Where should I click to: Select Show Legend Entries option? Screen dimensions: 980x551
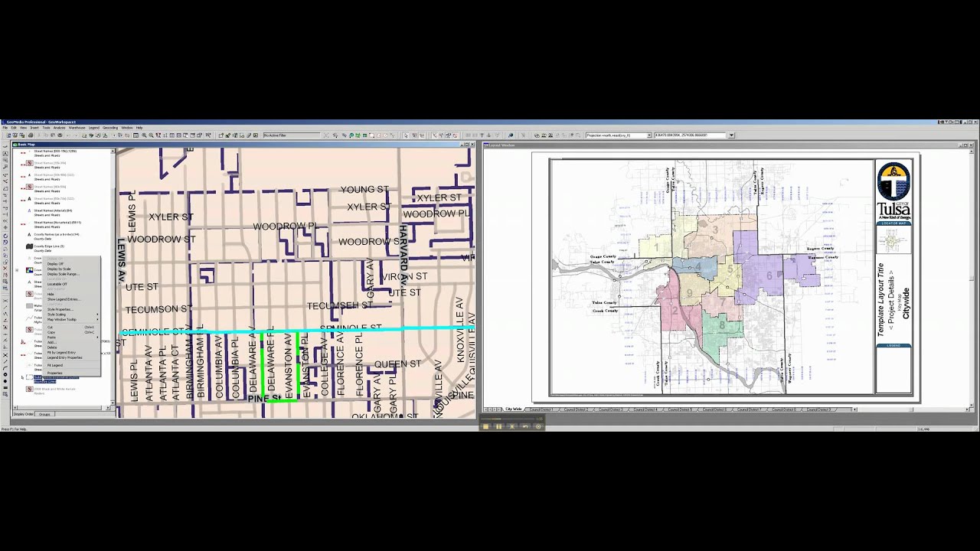[x=70, y=299]
